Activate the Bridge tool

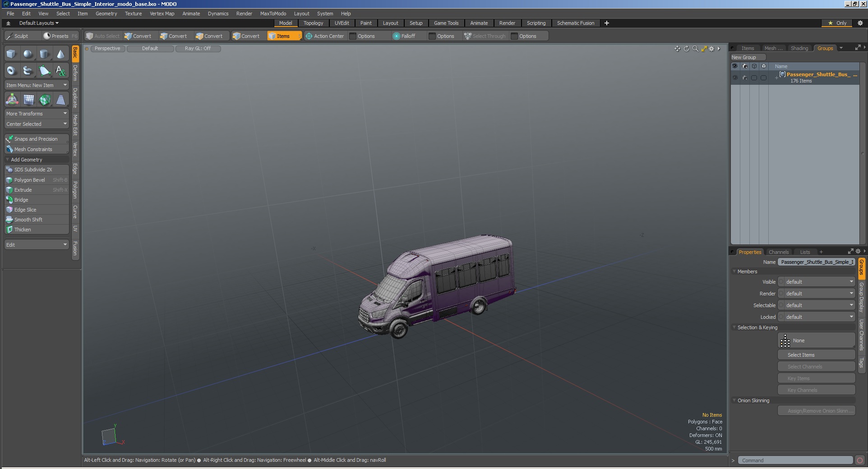tap(37, 200)
